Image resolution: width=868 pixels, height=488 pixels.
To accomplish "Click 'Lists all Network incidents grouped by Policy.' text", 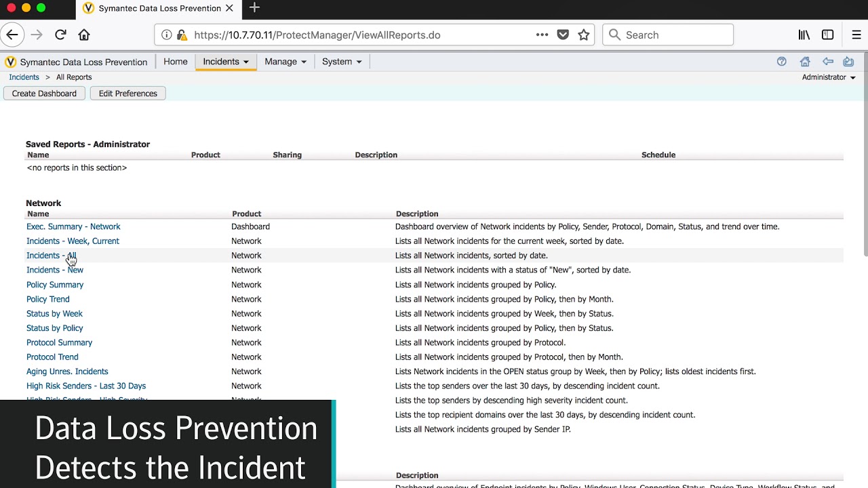I will point(475,285).
